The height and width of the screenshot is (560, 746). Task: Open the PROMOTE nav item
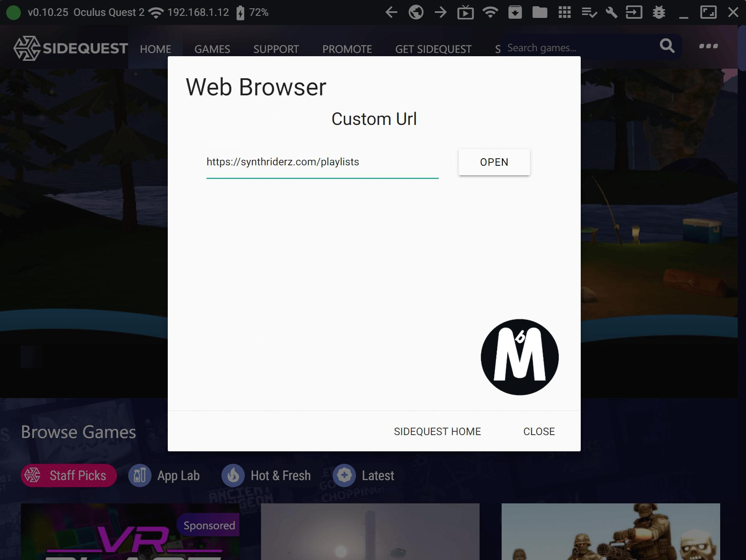[347, 49]
